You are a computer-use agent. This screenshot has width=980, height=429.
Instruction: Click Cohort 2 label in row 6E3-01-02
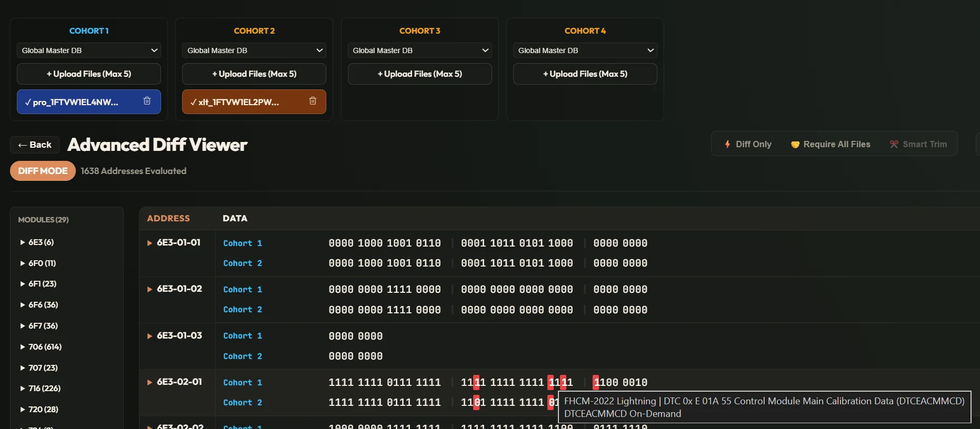point(243,310)
